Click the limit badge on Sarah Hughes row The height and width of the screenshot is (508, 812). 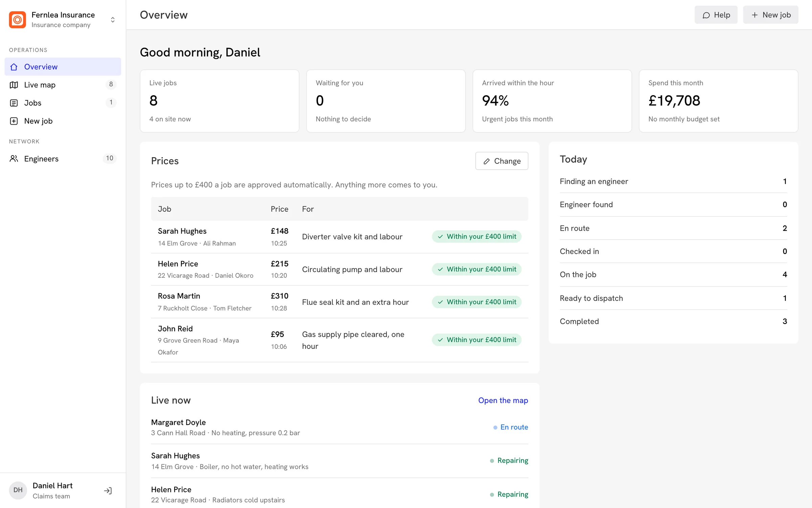477,236
